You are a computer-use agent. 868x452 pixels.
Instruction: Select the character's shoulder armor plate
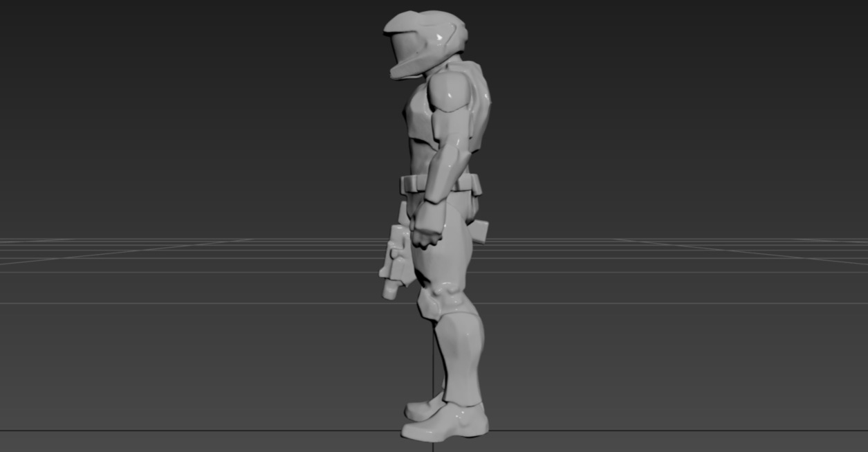[x=450, y=91]
